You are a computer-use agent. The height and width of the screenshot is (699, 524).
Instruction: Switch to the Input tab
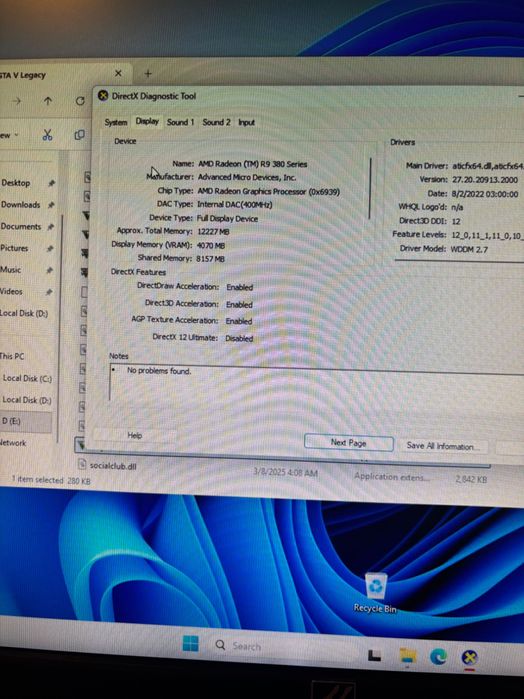pos(246,122)
